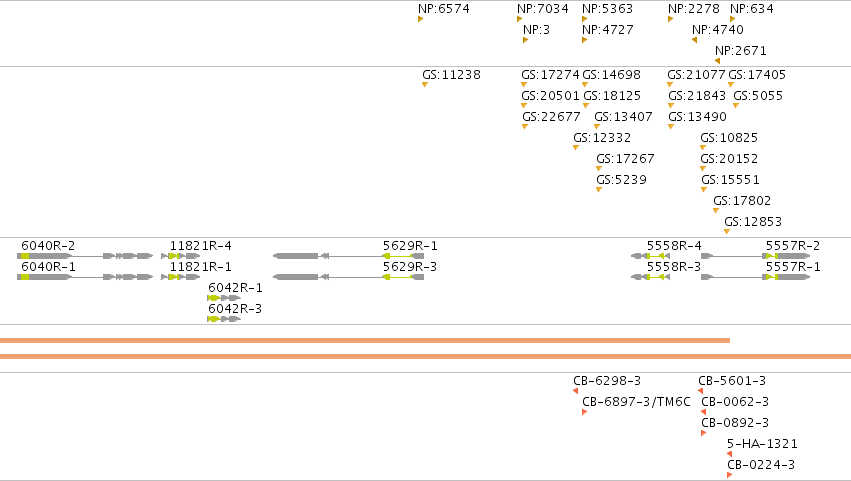Click triangle marker under GS:11238

coord(425,84)
